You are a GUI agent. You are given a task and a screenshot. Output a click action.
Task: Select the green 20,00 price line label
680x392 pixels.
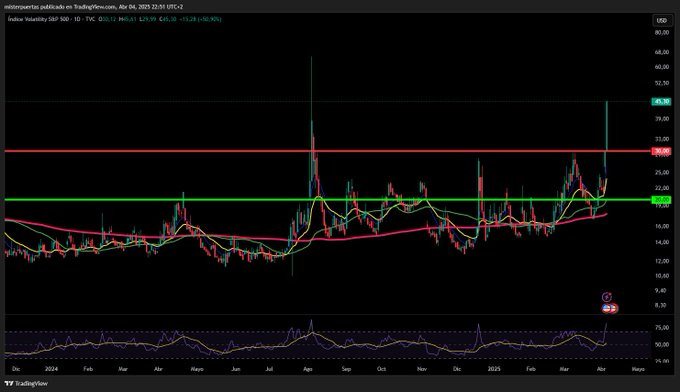662,199
